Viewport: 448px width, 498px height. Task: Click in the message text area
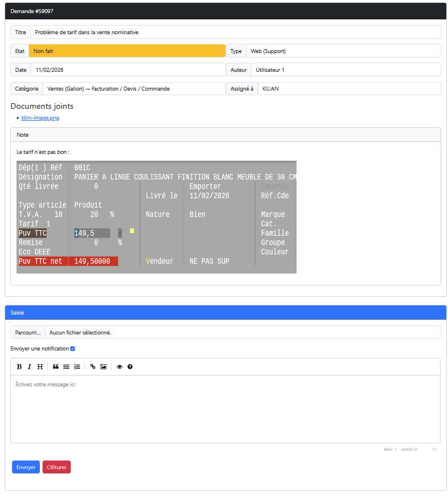coord(225,409)
